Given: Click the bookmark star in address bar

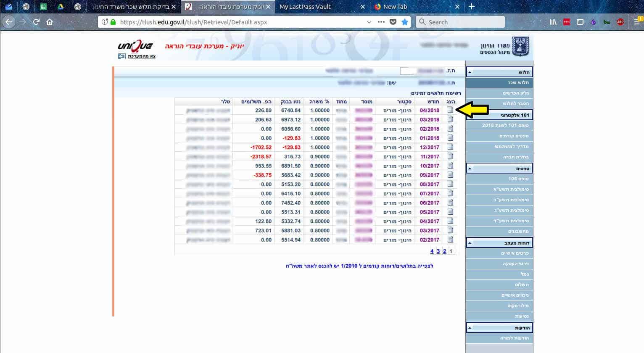Looking at the screenshot, I should tap(404, 22).
